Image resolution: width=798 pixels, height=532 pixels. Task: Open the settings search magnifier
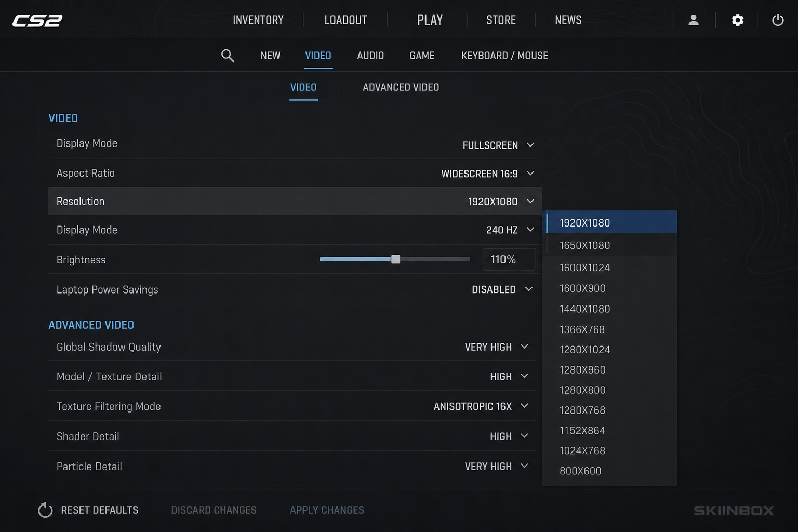228,56
